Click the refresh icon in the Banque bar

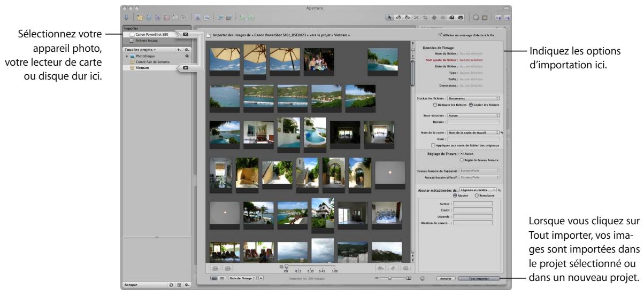tap(171, 285)
